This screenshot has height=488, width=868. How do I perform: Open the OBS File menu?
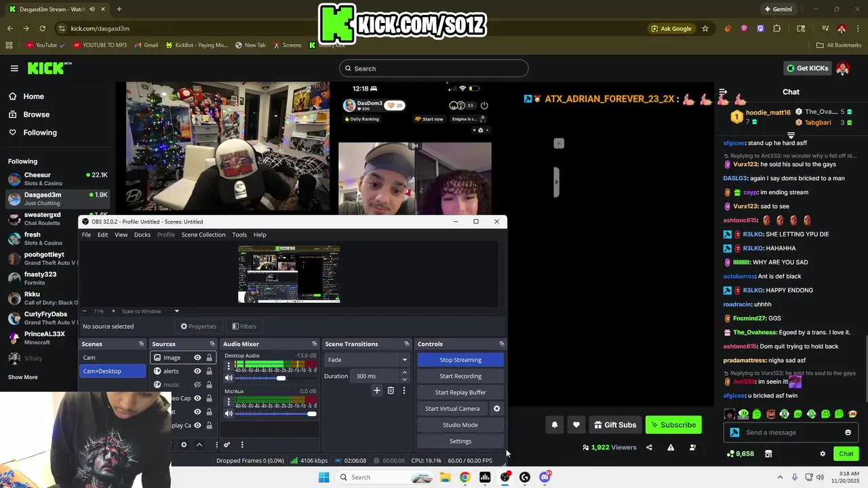pyautogui.click(x=86, y=235)
